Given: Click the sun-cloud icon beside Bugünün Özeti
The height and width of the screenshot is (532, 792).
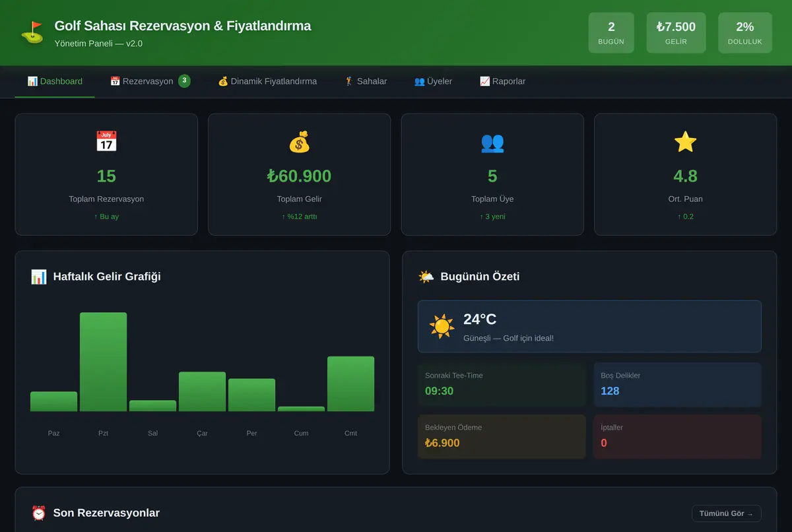Looking at the screenshot, I should click(426, 277).
